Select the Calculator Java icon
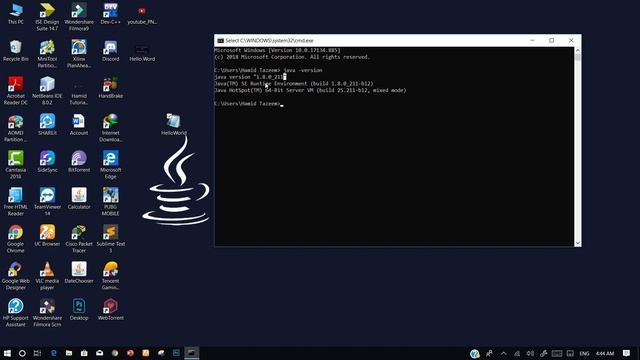The image size is (640, 360). 79,198
